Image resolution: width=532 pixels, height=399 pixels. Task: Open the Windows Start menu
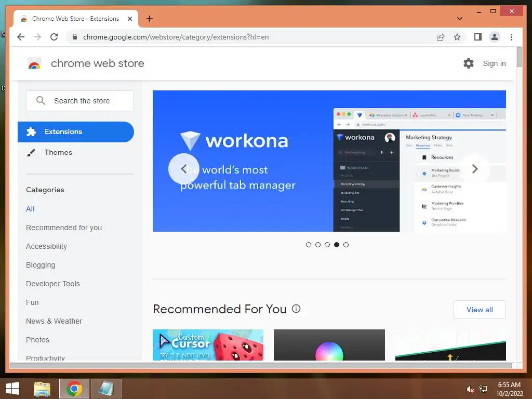click(12, 389)
